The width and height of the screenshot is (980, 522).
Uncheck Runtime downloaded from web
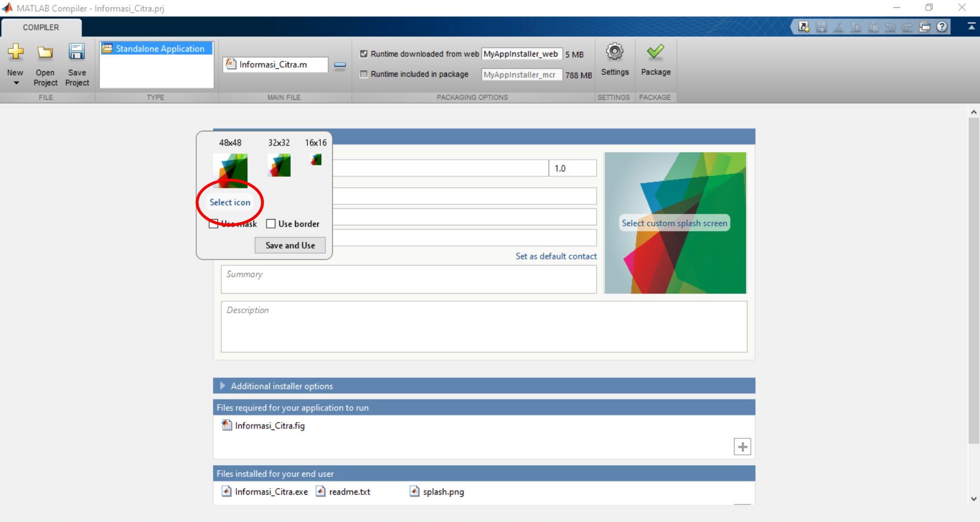pyautogui.click(x=364, y=54)
